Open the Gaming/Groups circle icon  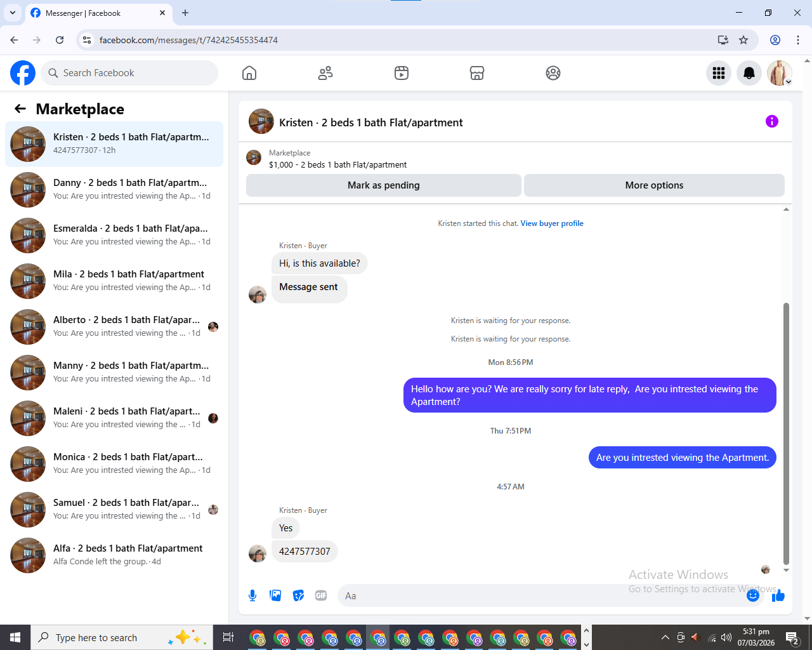pyautogui.click(x=553, y=73)
